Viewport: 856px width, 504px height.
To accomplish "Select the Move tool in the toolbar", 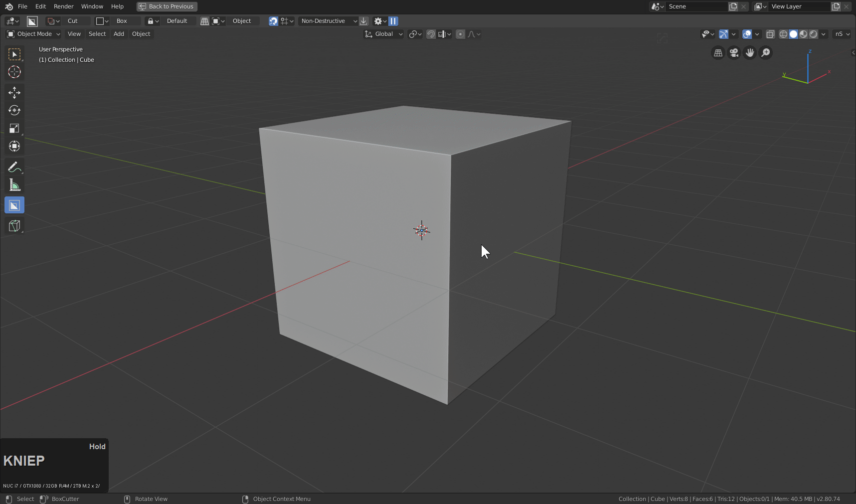I will tap(14, 92).
